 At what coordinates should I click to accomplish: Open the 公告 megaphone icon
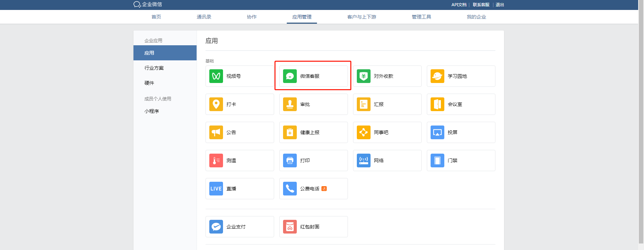216,132
